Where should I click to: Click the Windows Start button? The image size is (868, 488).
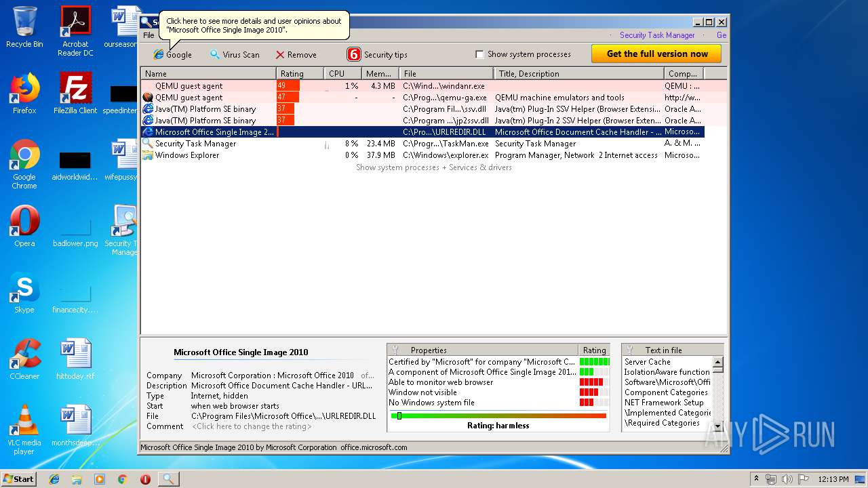18,479
